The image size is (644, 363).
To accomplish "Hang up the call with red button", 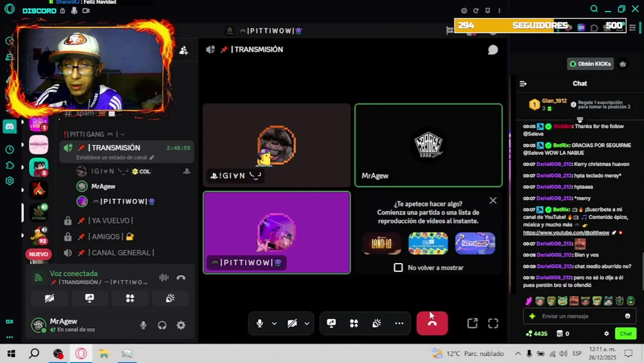I will click(x=432, y=323).
